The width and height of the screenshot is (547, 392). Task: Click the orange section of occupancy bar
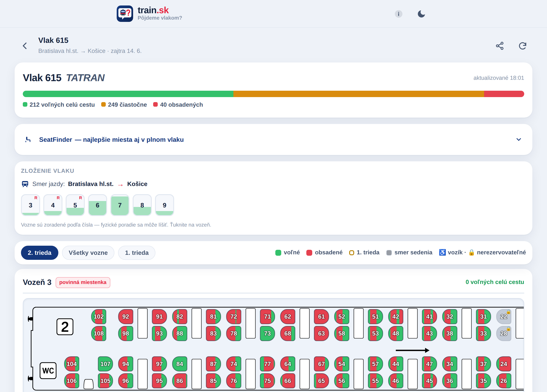(359, 94)
